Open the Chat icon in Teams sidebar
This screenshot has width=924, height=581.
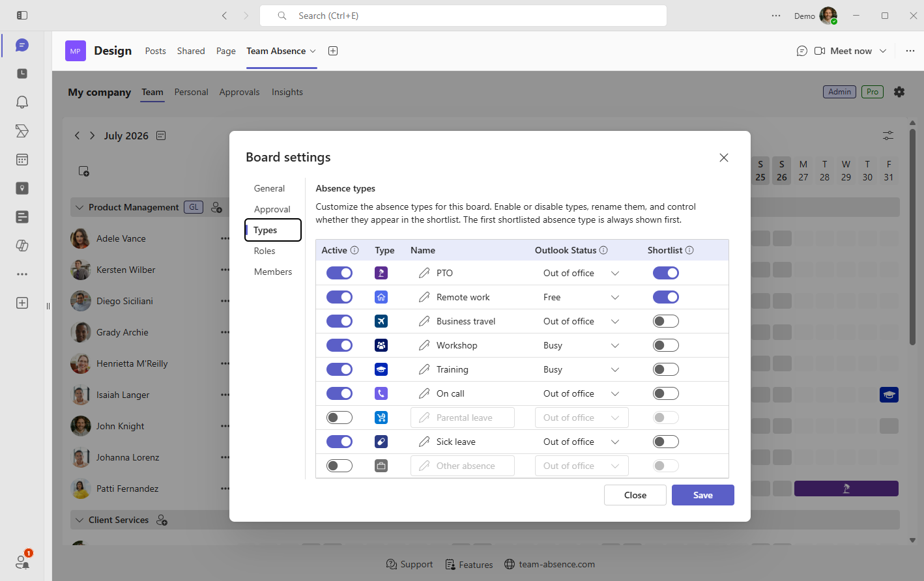[22, 45]
